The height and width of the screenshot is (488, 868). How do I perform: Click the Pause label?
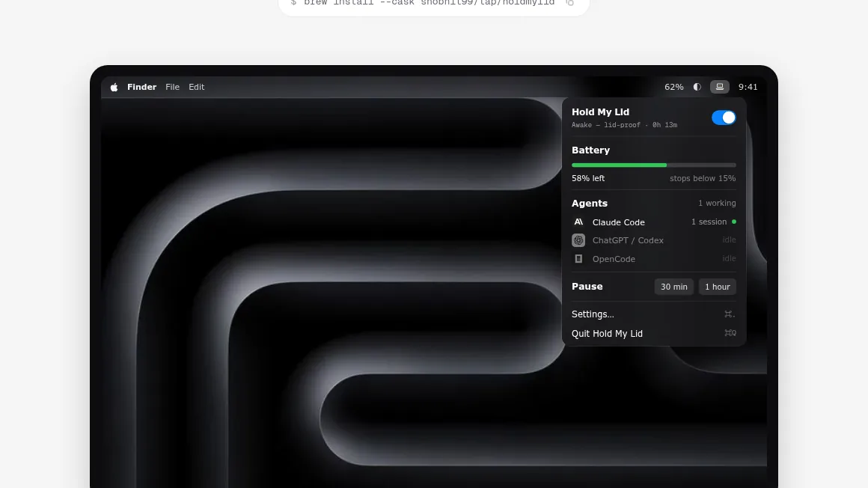click(x=587, y=287)
